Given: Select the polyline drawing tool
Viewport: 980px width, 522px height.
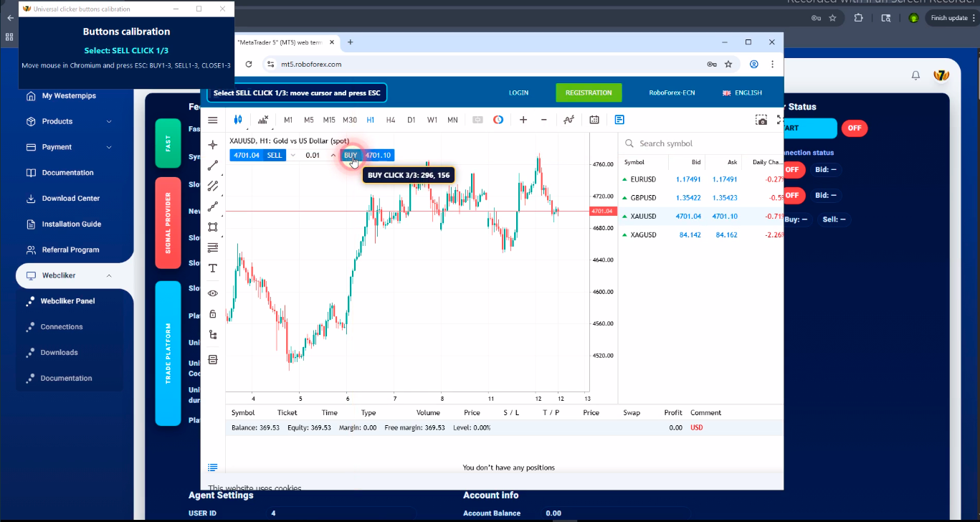Looking at the screenshot, I should tap(213, 207).
